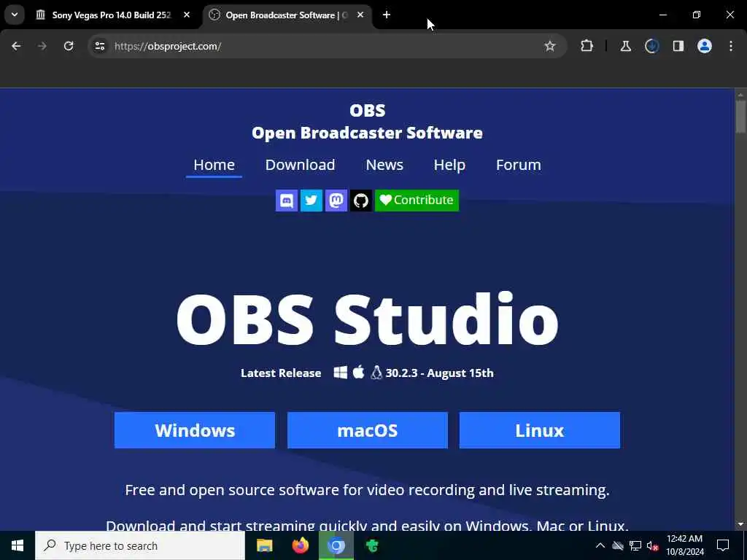Launch Firefox from the taskbar

pyautogui.click(x=300, y=545)
